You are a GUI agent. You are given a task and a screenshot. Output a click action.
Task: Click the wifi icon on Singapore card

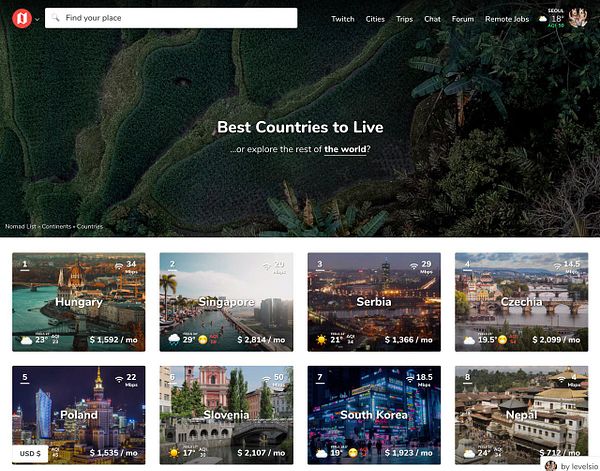coord(267,266)
